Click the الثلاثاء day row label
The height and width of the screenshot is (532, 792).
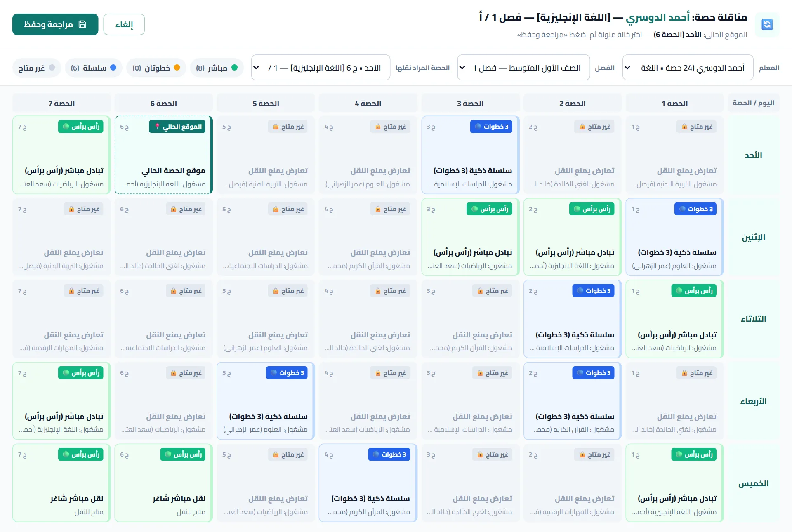point(753,319)
